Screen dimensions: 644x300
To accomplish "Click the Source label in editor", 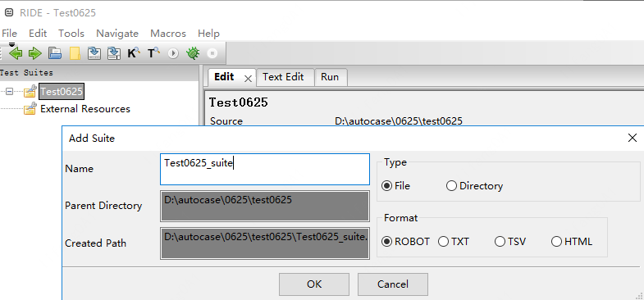I will (x=226, y=121).
